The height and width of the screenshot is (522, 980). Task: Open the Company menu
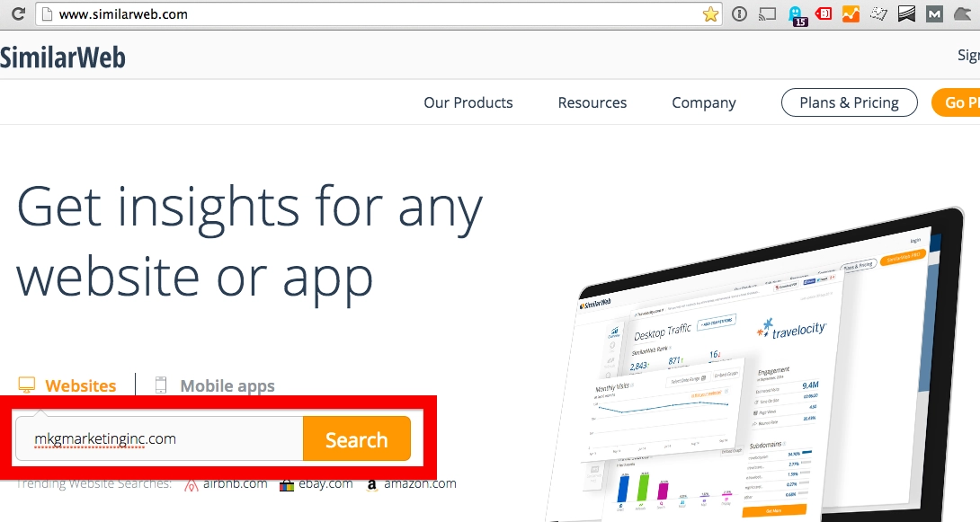point(703,102)
